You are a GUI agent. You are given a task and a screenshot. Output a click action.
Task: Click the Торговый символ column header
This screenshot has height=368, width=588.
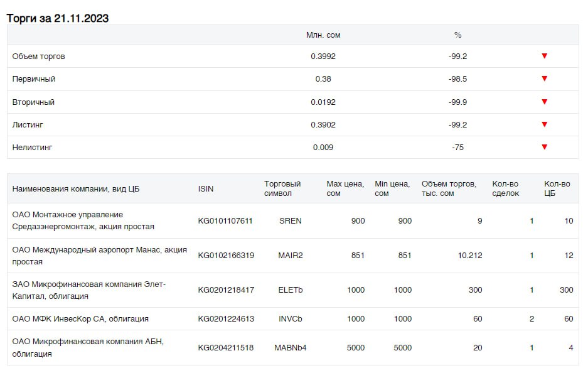click(282, 188)
